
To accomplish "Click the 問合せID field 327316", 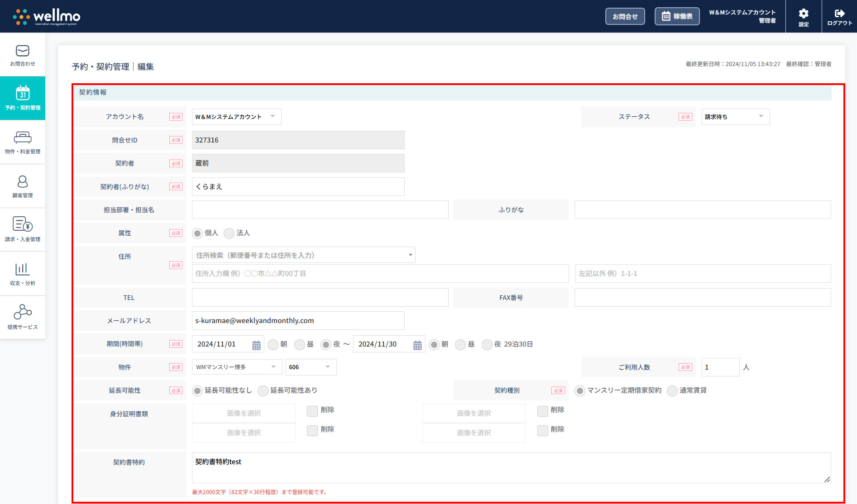I will pos(298,140).
